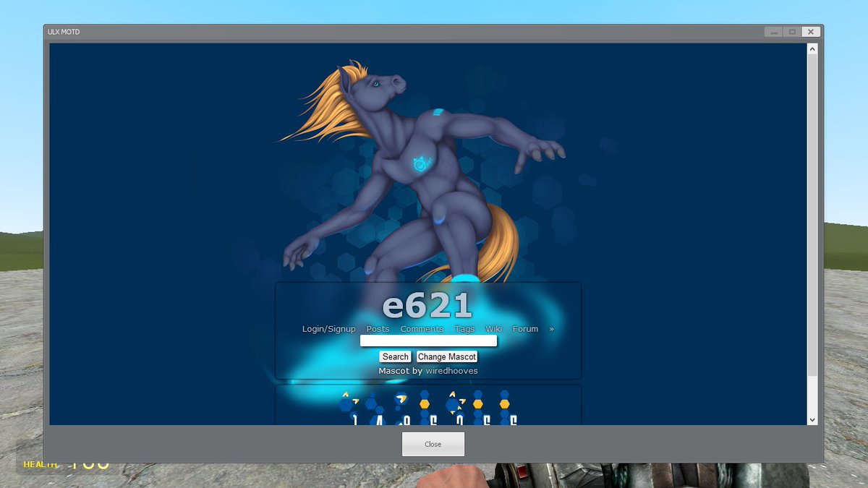Click the e621 site logo
Viewport: 868px width, 488px height.
pyautogui.click(x=427, y=307)
